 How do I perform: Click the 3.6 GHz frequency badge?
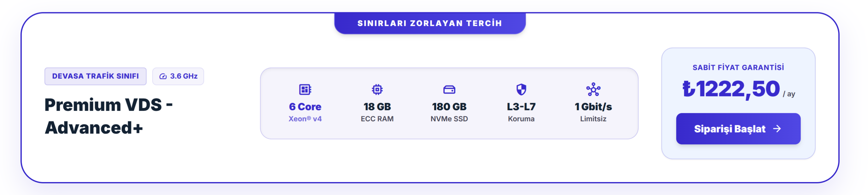point(178,76)
